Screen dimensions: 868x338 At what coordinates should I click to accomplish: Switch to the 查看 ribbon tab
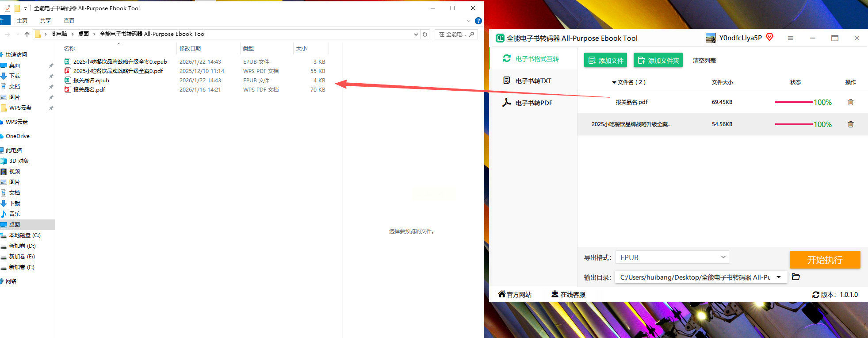click(x=69, y=21)
